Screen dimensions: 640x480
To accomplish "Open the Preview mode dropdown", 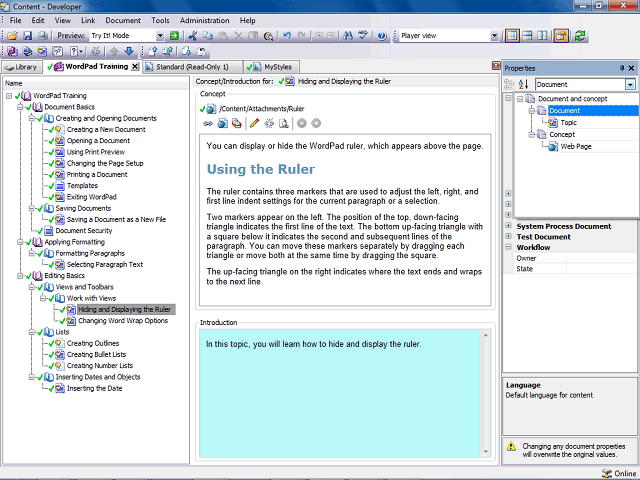I will (160, 36).
